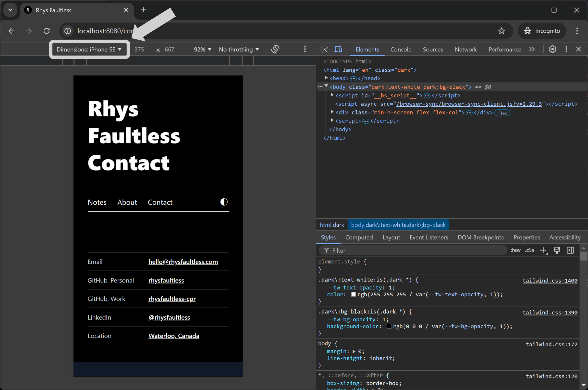Viewport: 588px width, 390px height.
Task: Open the Performance tab
Action: (505, 49)
